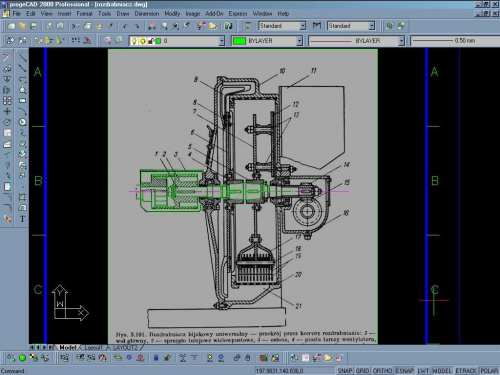Screen dimensions: 500x375
Task: Click the Save icon in the top toolbar
Action: (33, 26)
